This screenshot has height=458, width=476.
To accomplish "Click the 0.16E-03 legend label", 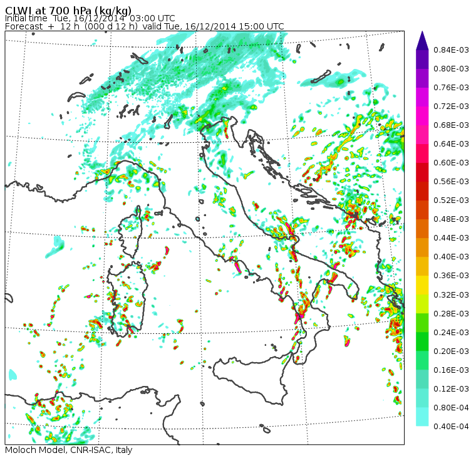I will click(451, 370).
